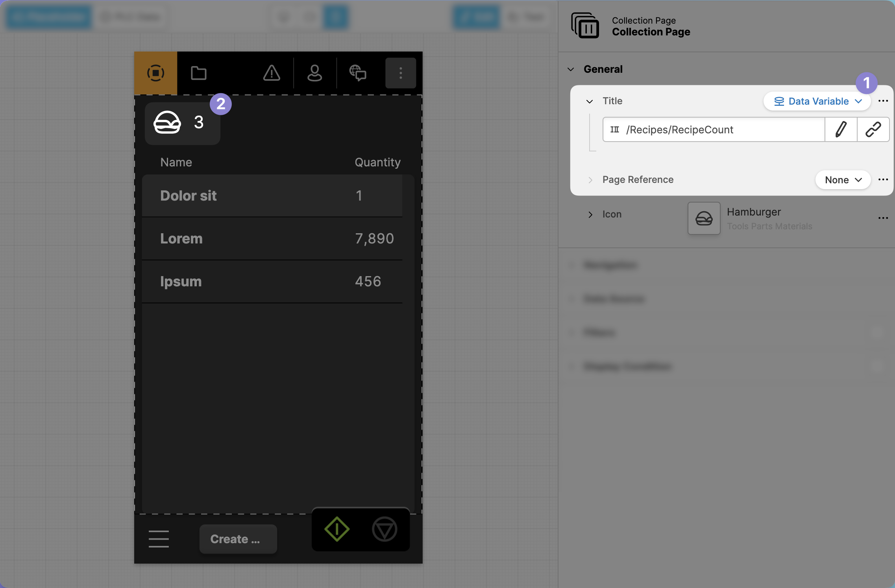Expand the Icon property row
Screen dimensions: 895x588
pyautogui.click(x=590, y=214)
